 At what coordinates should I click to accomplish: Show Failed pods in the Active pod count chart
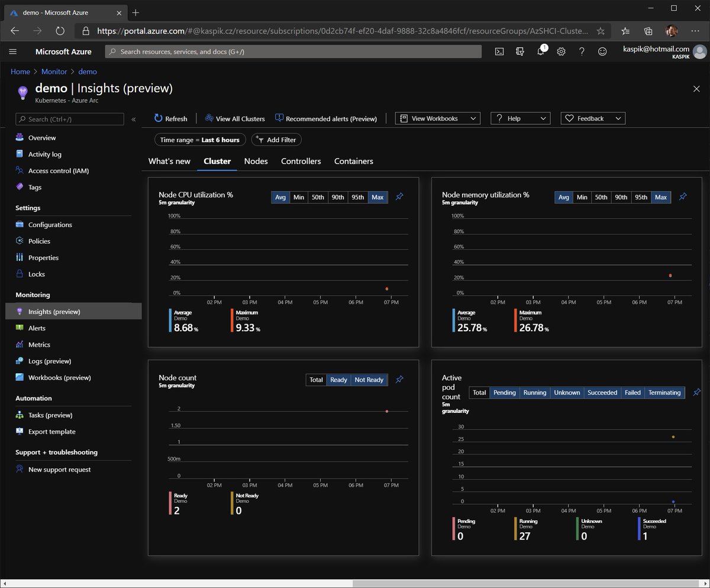632,392
